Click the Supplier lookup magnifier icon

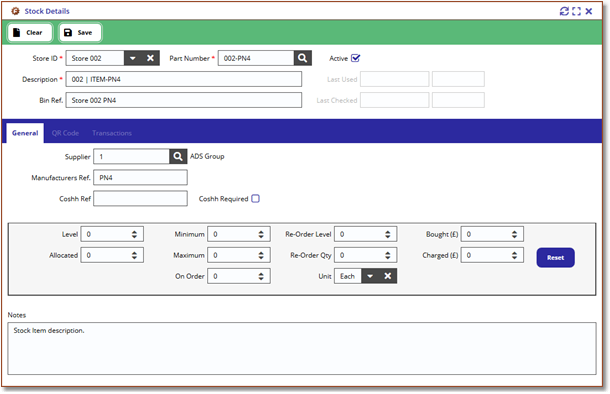click(178, 157)
